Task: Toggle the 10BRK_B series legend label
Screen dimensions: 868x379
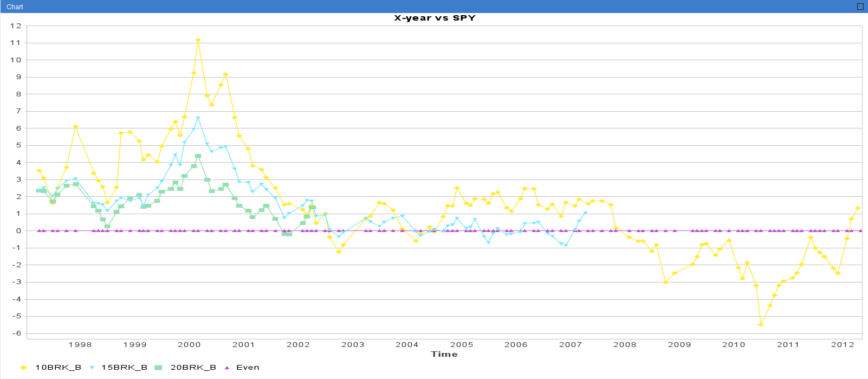Action: pyautogui.click(x=58, y=368)
